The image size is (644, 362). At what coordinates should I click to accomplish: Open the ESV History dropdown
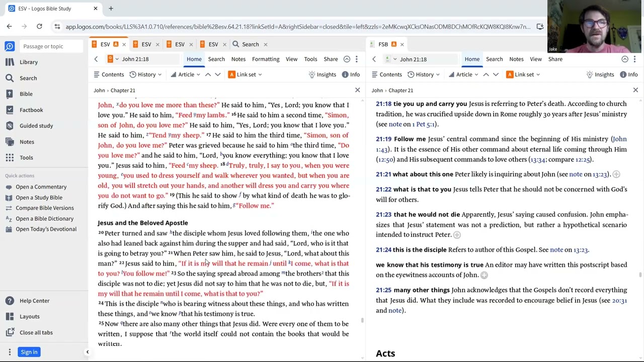(146, 74)
